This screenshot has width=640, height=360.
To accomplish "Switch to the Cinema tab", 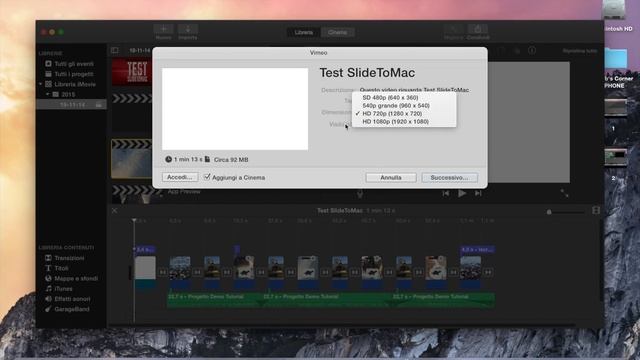I will (x=338, y=32).
